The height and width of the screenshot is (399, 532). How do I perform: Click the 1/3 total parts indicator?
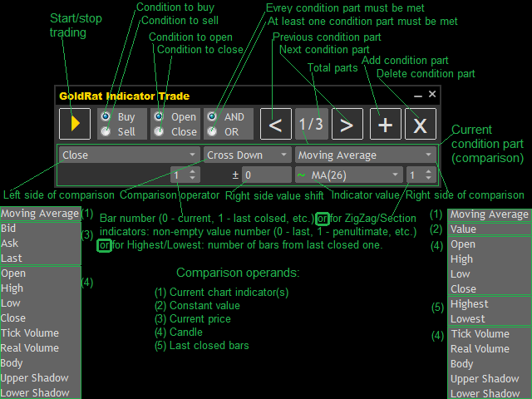pyautogui.click(x=312, y=124)
